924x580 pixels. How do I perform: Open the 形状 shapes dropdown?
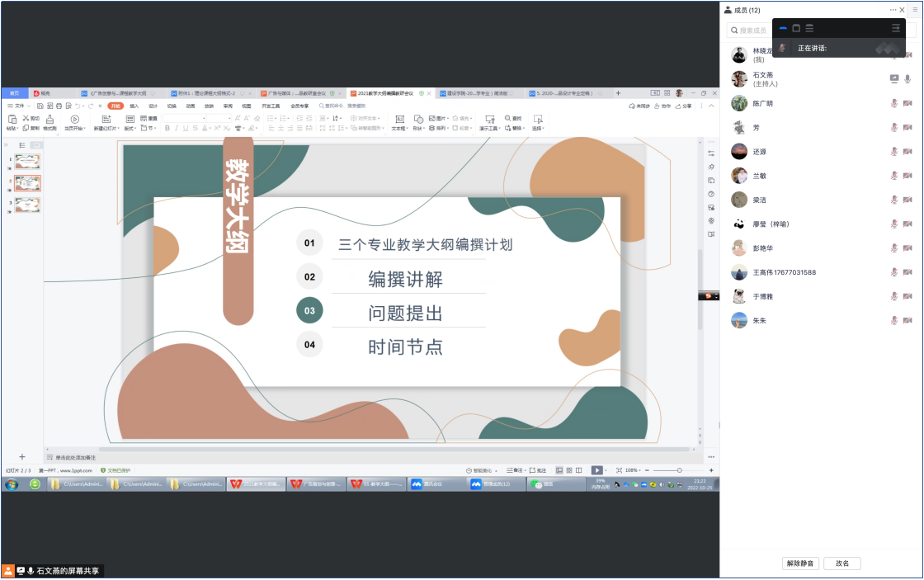419,129
